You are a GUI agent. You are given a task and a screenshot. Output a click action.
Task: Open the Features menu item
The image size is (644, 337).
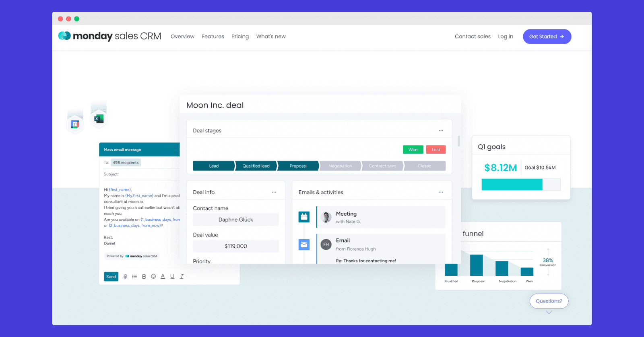click(x=213, y=37)
